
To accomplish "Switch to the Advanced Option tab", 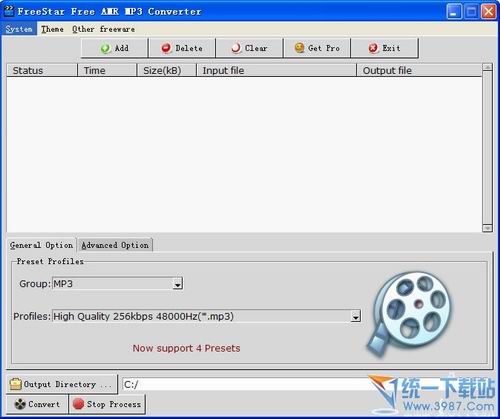I will (x=115, y=245).
